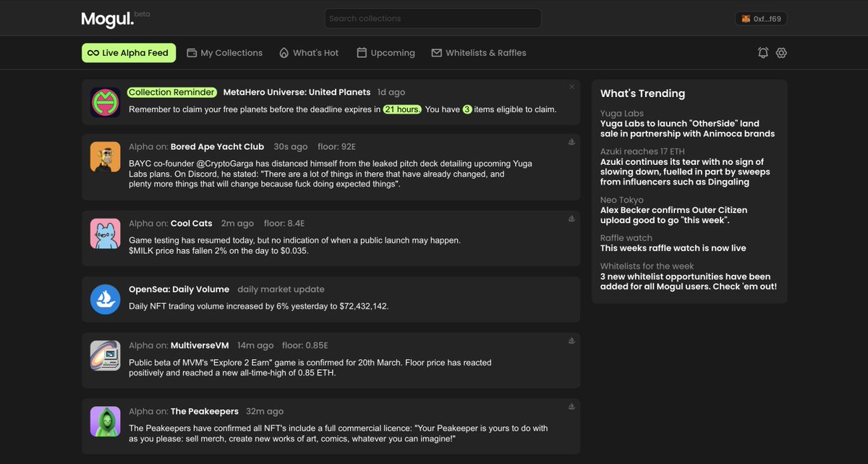The width and height of the screenshot is (868, 464).
Task: Click the save icon on Cool Cats card
Action: tap(571, 219)
